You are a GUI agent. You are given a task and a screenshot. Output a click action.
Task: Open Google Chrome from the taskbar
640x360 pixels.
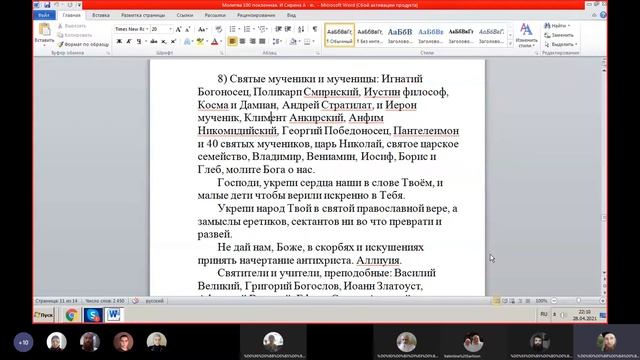coord(72,315)
